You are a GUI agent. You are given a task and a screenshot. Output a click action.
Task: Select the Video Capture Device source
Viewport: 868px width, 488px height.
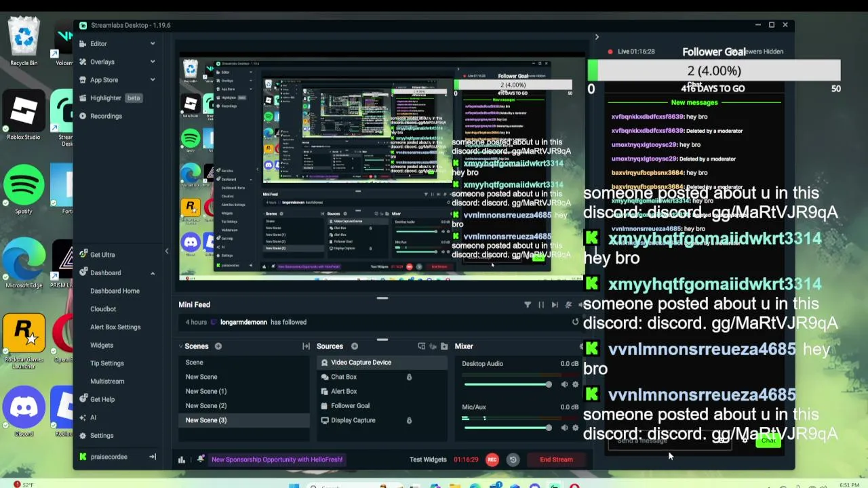pyautogui.click(x=383, y=363)
